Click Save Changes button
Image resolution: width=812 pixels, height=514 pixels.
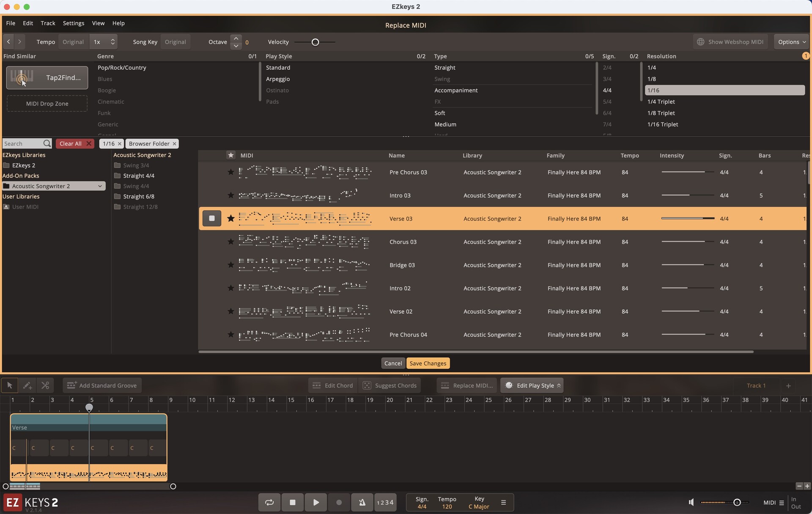tap(428, 364)
